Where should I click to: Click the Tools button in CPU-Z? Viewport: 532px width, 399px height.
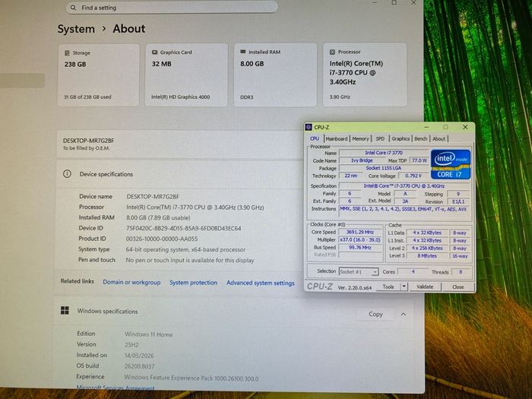(388, 287)
